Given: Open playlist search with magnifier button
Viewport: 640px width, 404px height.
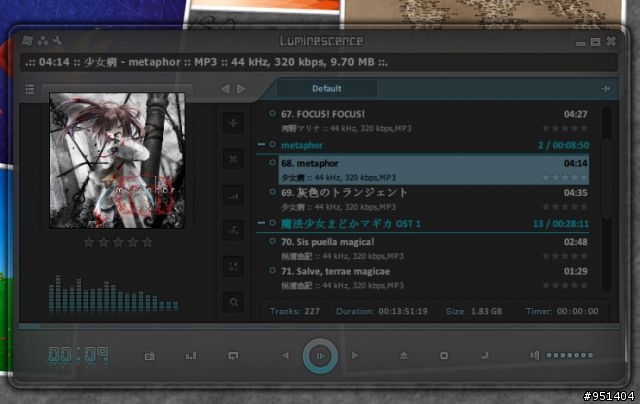Looking at the screenshot, I should click(233, 302).
